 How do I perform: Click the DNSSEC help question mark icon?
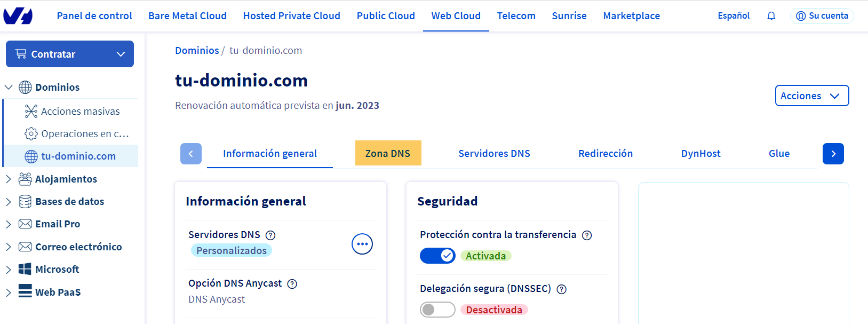(562, 289)
